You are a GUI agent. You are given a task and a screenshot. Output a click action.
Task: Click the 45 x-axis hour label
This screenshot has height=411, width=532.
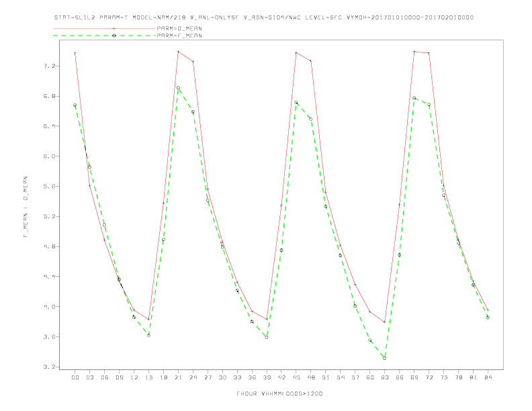pyautogui.click(x=296, y=377)
